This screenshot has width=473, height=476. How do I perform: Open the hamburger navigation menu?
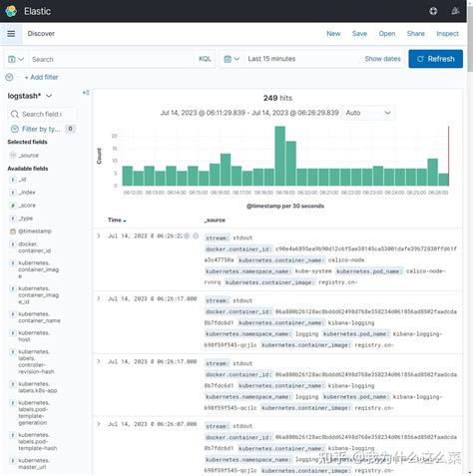pos(11,34)
